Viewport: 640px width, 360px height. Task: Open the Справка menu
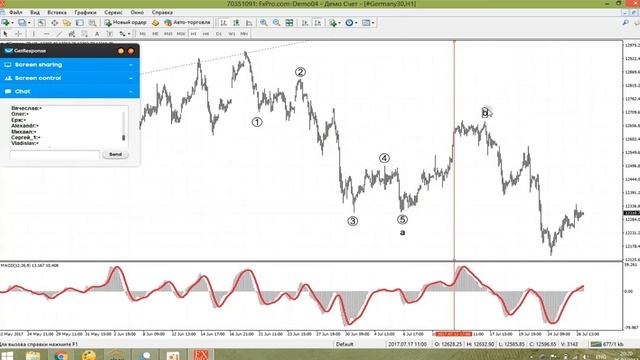[x=162, y=13]
